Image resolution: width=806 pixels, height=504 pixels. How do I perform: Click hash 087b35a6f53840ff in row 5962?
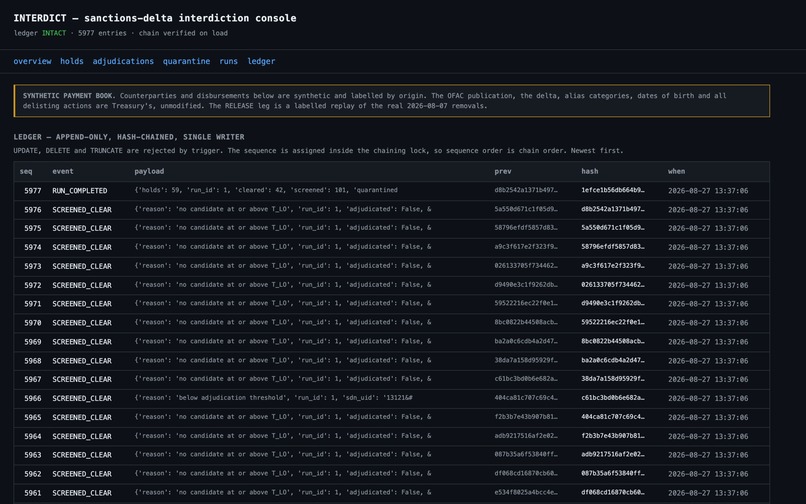point(613,474)
